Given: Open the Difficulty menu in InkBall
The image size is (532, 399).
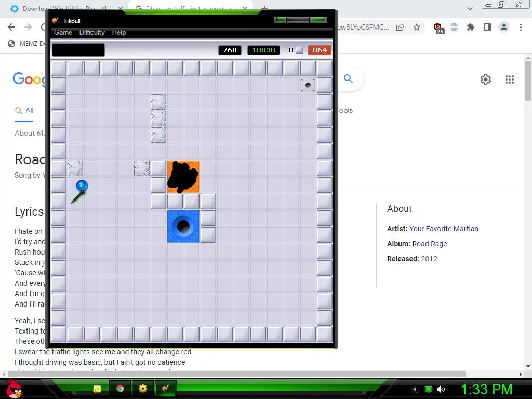Looking at the screenshot, I should click(92, 33).
